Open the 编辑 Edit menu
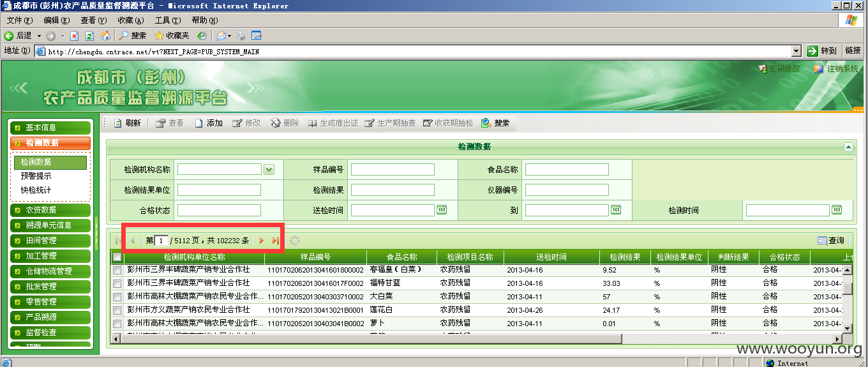This screenshot has height=367, width=868. [x=56, y=20]
